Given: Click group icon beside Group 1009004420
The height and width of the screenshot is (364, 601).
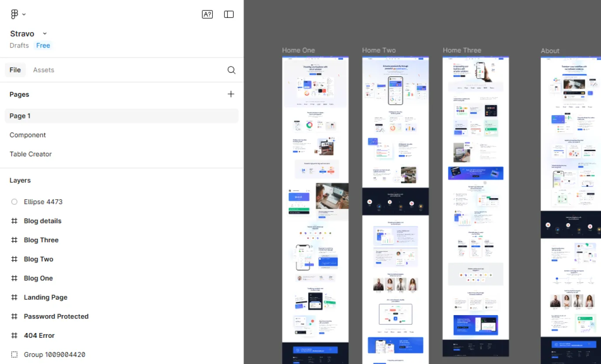Looking at the screenshot, I should tap(14, 355).
